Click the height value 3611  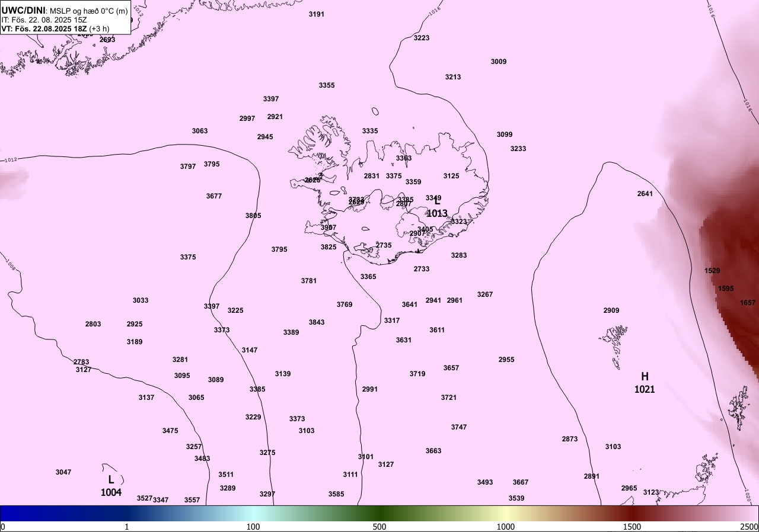[437, 330]
